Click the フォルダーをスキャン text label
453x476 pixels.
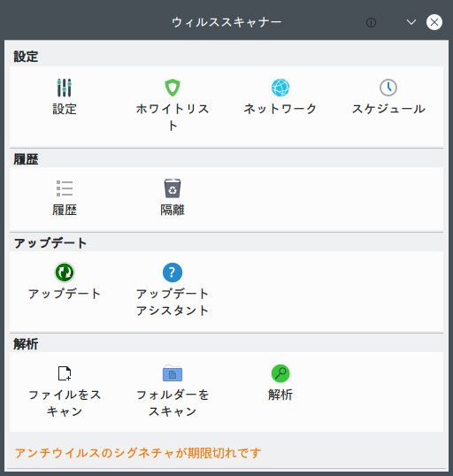tap(173, 403)
